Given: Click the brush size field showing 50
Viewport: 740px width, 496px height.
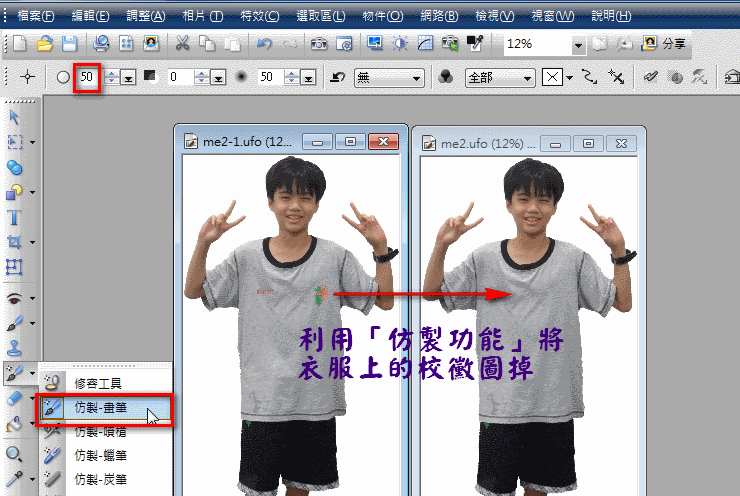Looking at the screenshot, I should [x=87, y=77].
